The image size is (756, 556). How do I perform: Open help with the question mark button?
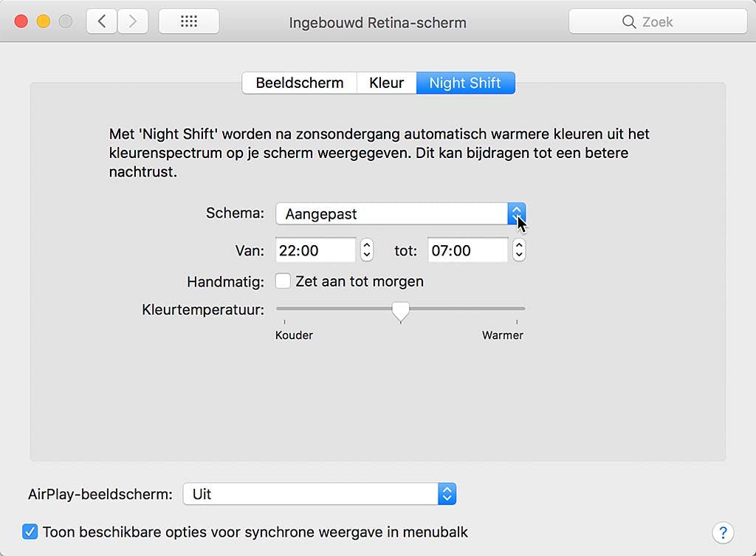pyautogui.click(x=723, y=532)
